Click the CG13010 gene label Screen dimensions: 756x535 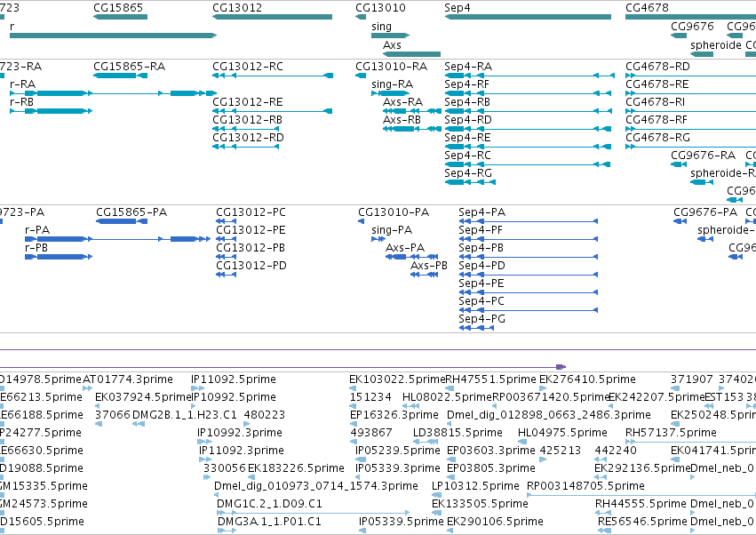click(380, 8)
